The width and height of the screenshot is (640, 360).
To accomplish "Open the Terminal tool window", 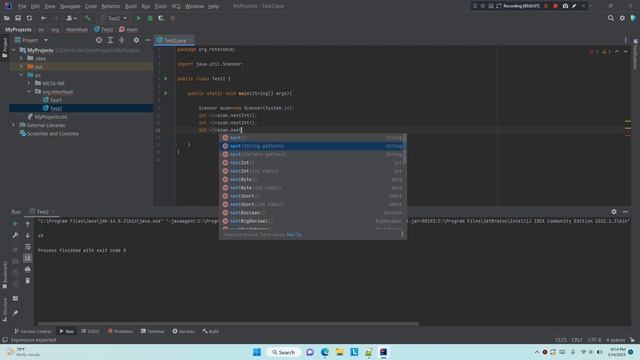I will click(x=152, y=331).
